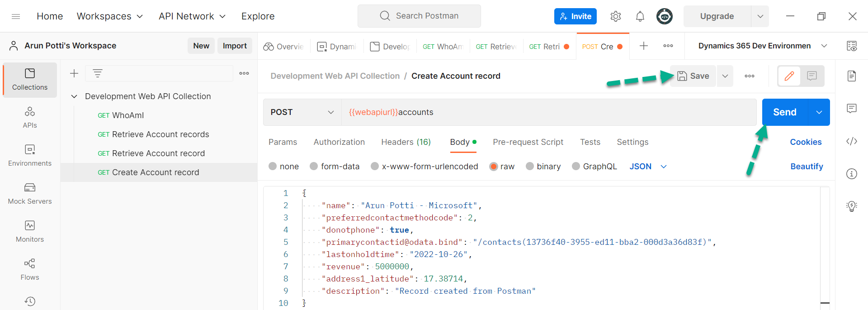Switch to the Settings tab

coord(632,142)
